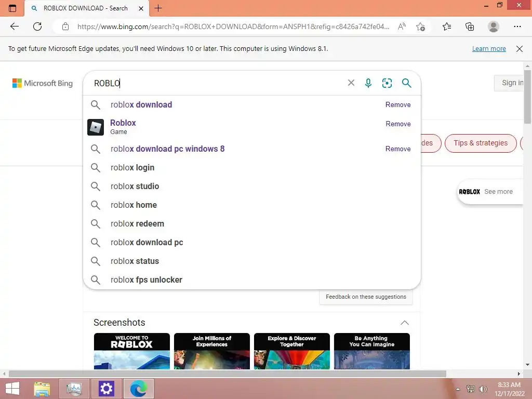Remove 'roblox download' from history

coord(398,104)
